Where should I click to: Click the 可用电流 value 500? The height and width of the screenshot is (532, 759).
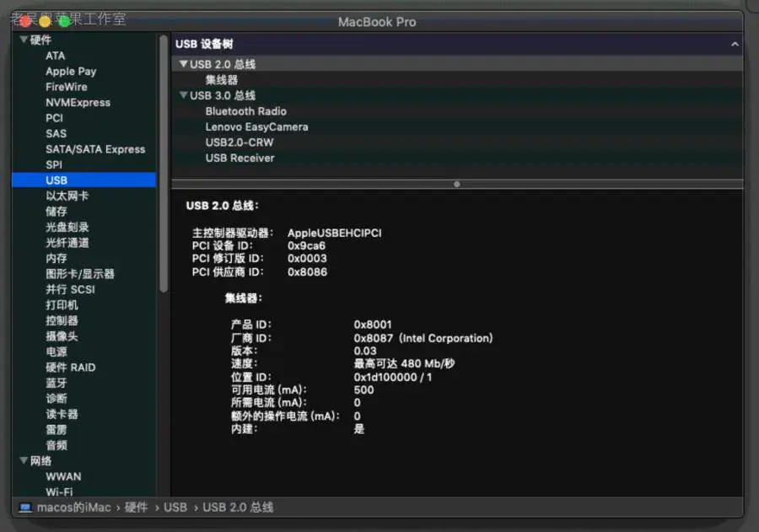363,390
